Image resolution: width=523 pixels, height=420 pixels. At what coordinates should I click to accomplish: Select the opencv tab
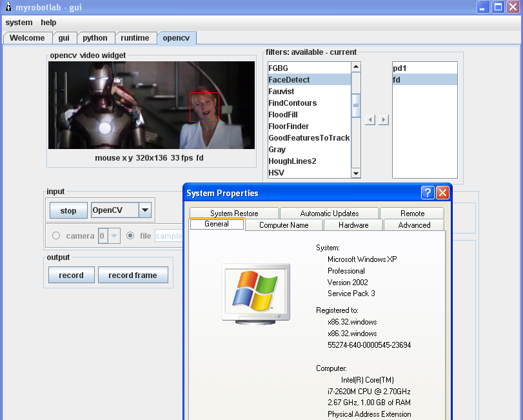[x=176, y=38]
